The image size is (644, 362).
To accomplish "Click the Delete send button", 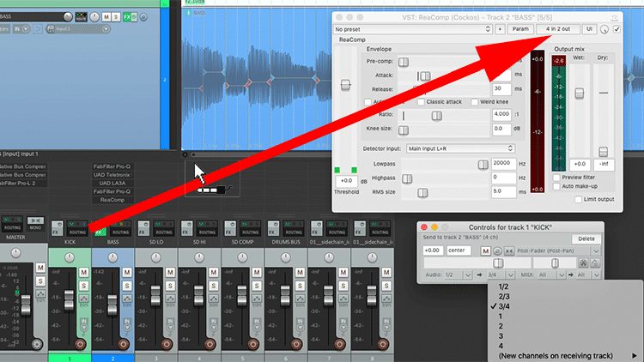I will click(586, 238).
